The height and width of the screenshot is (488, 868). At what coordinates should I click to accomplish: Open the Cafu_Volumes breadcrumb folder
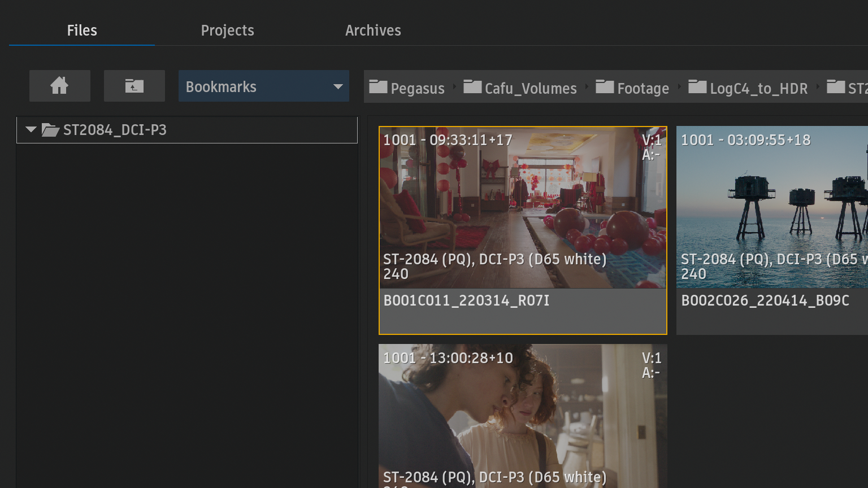click(520, 88)
